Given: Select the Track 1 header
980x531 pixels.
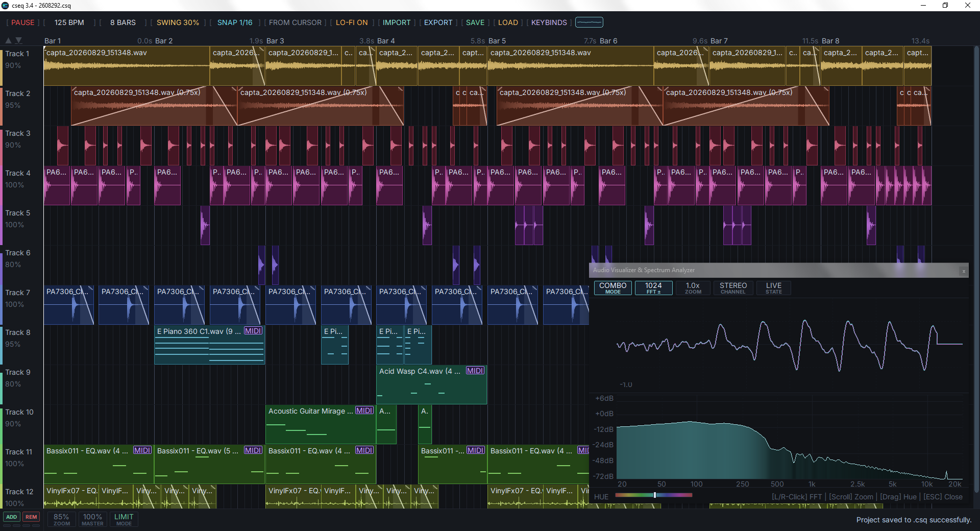Looking at the screenshot, I should point(17,54).
